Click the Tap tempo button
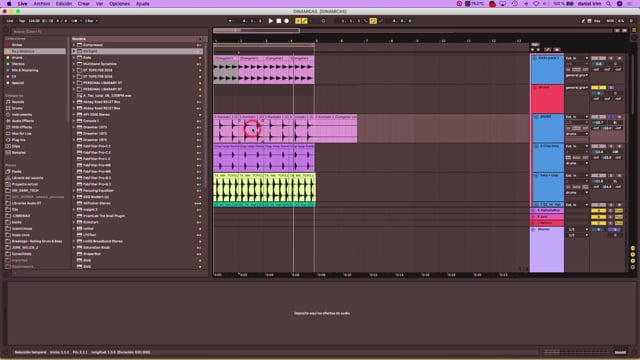640x360 pixels. pos(22,21)
